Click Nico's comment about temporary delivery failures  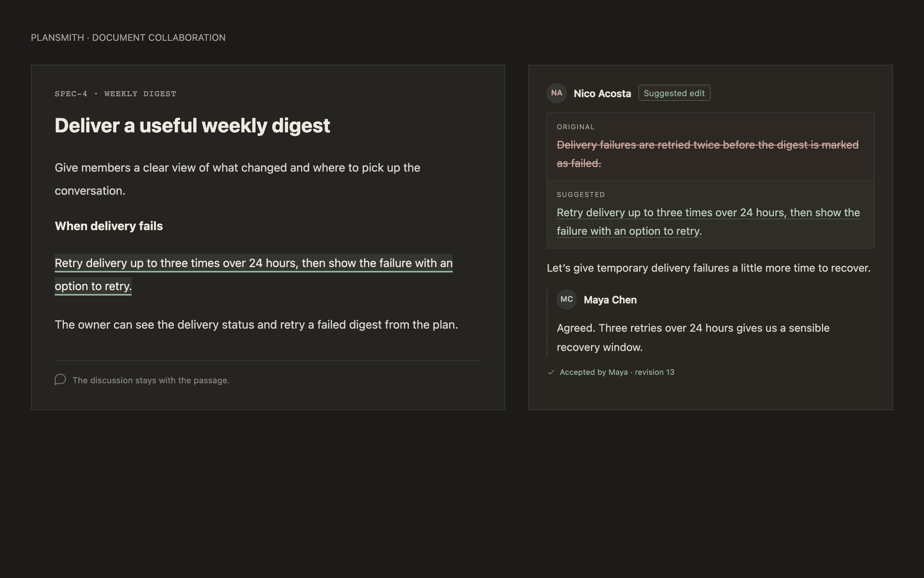pyautogui.click(x=708, y=268)
